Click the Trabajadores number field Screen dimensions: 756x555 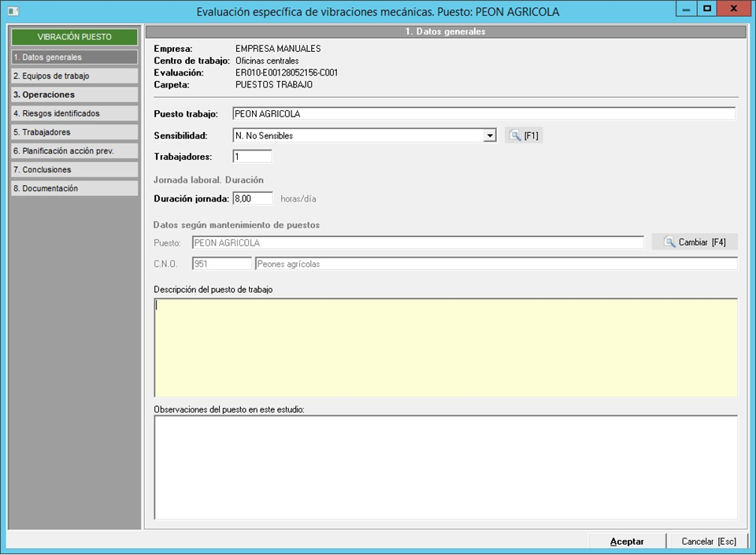click(252, 157)
